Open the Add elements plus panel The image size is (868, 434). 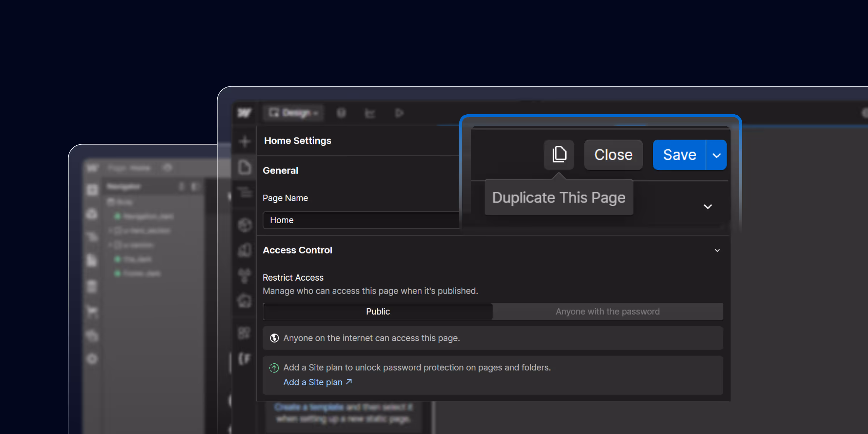pos(245,141)
